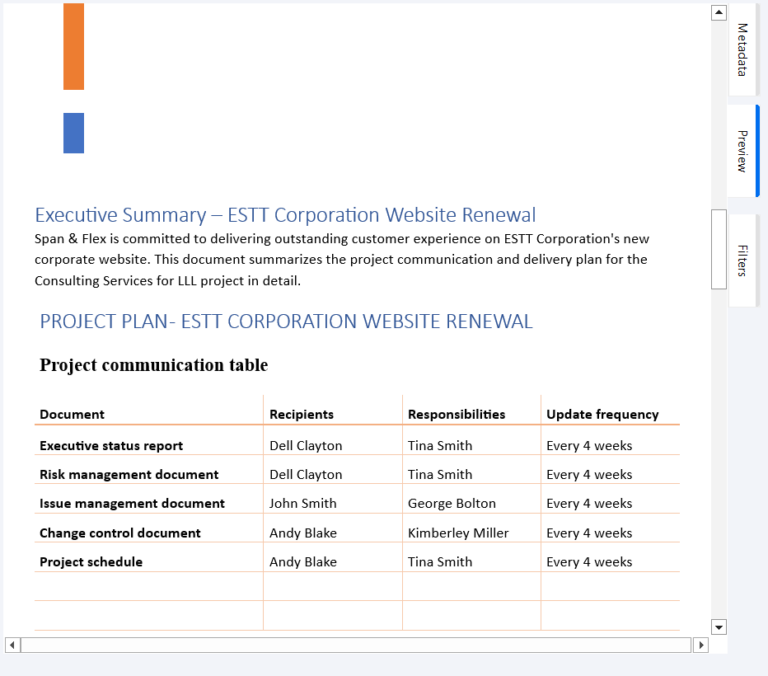The image size is (768, 676).
Task: Click the Project communication table title
Action: point(154,365)
